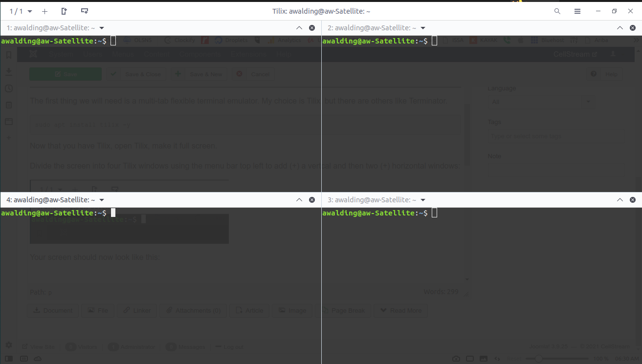Close terminal 4 pane
642x364 pixels.
tap(312, 200)
